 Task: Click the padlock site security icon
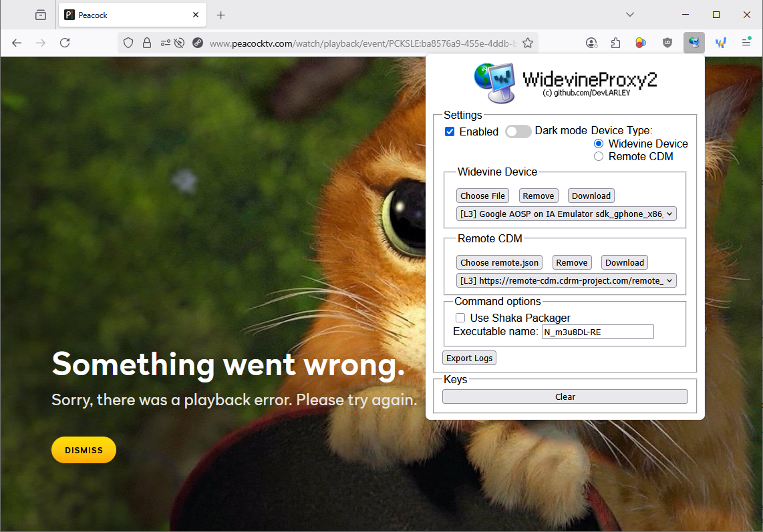click(147, 43)
